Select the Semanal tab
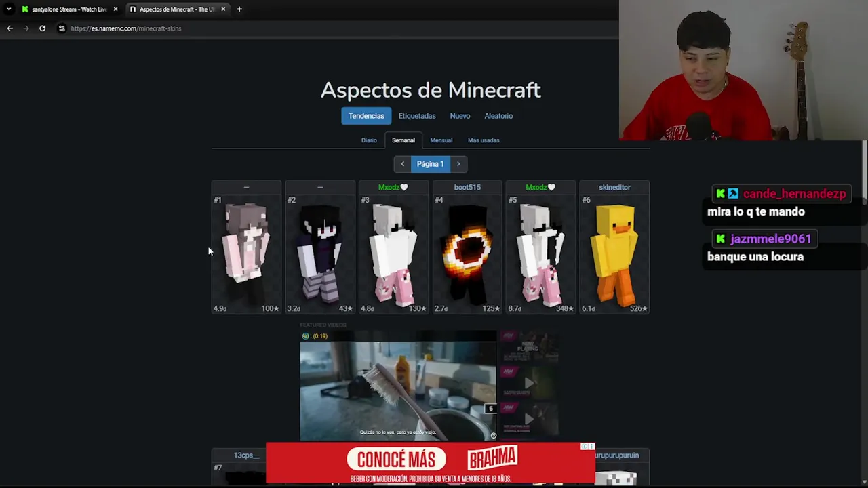This screenshot has height=488, width=868. point(403,140)
